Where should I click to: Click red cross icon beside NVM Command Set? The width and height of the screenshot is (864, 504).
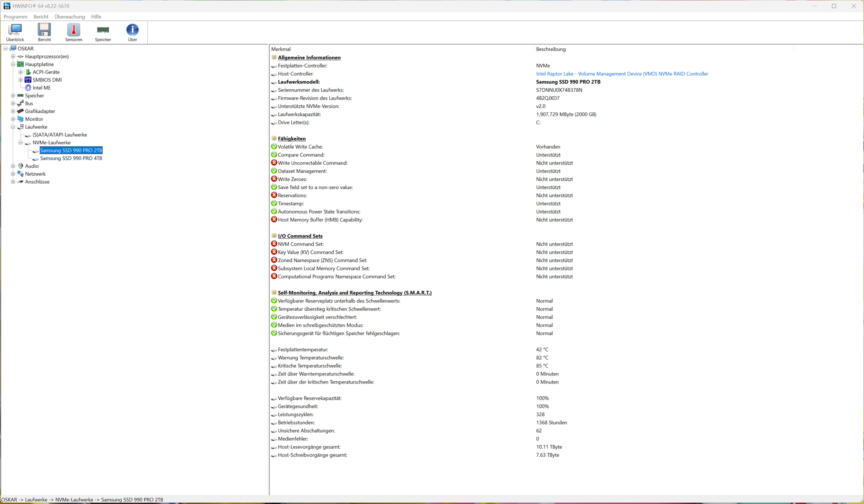coord(274,244)
